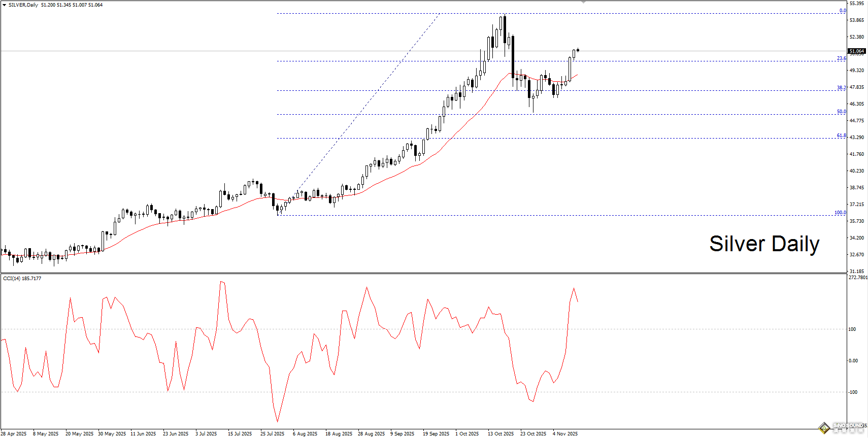Click the CCI 100 level label
868x439 pixels.
click(852, 329)
